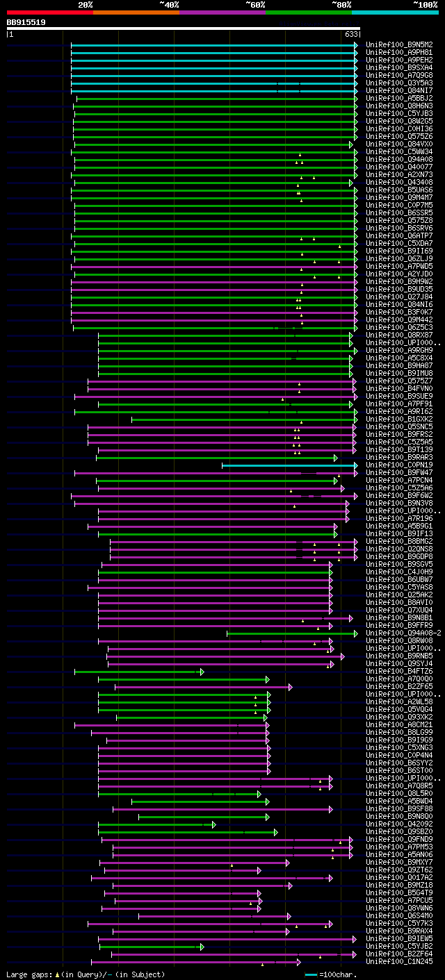Pick the UniRef100_B6ST00 hit label

click(400, 771)
